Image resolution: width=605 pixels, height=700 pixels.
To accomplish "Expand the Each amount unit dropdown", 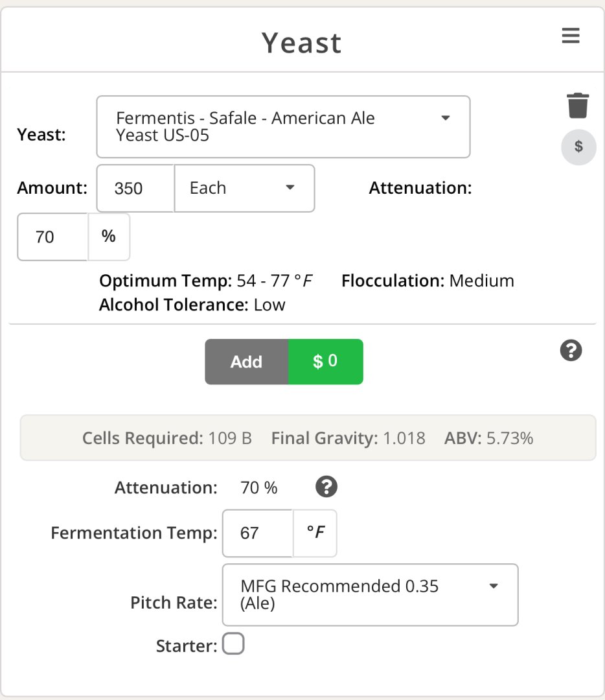I will click(x=244, y=189).
